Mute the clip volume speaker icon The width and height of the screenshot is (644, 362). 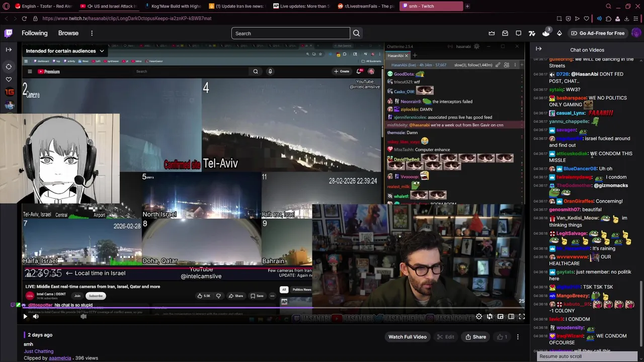point(36,316)
